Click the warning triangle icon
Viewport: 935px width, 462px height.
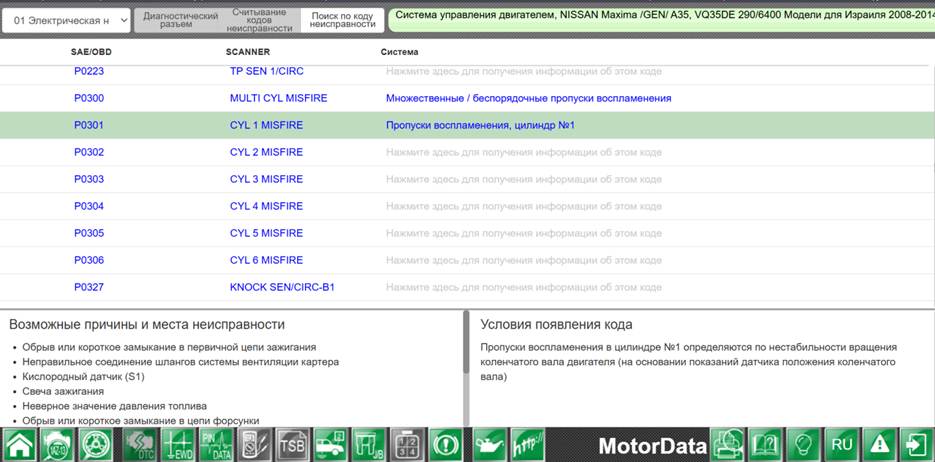coord(880,445)
